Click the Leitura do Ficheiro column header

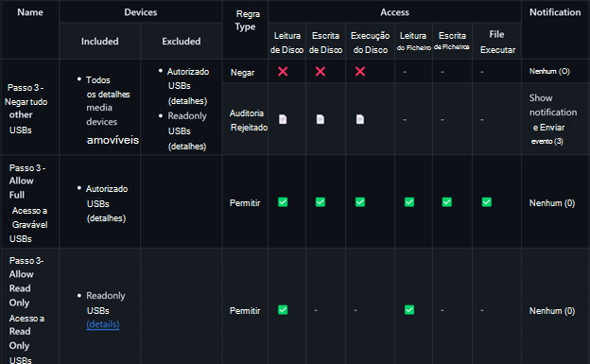413,41
